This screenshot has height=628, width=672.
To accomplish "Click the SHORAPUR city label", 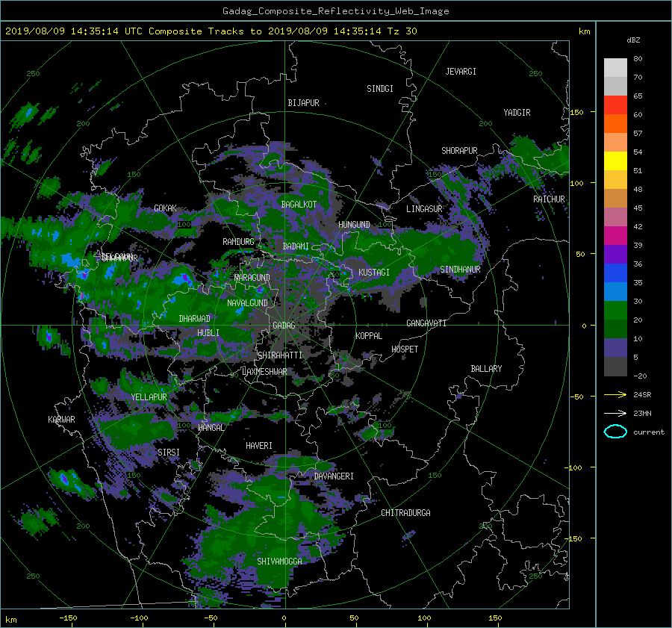I will coord(459,151).
